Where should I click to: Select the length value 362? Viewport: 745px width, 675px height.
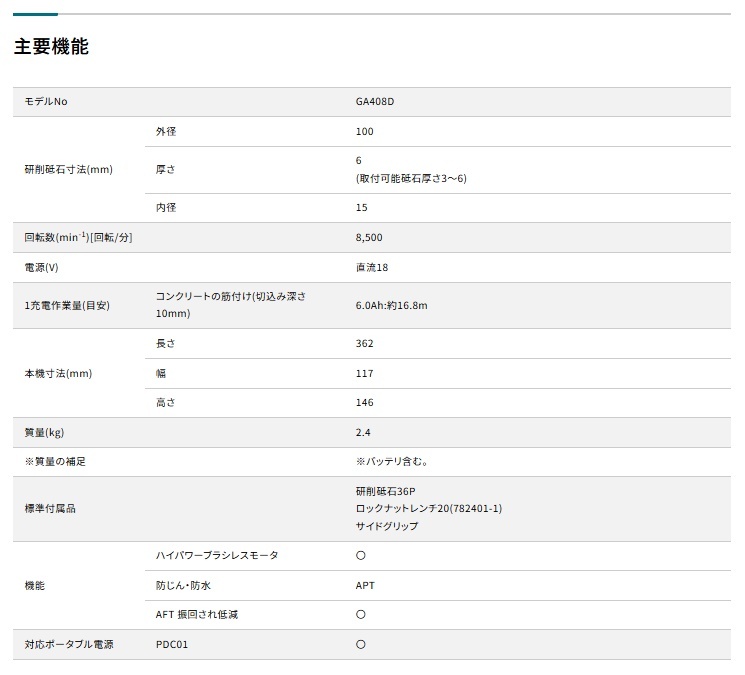pyautogui.click(x=364, y=343)
